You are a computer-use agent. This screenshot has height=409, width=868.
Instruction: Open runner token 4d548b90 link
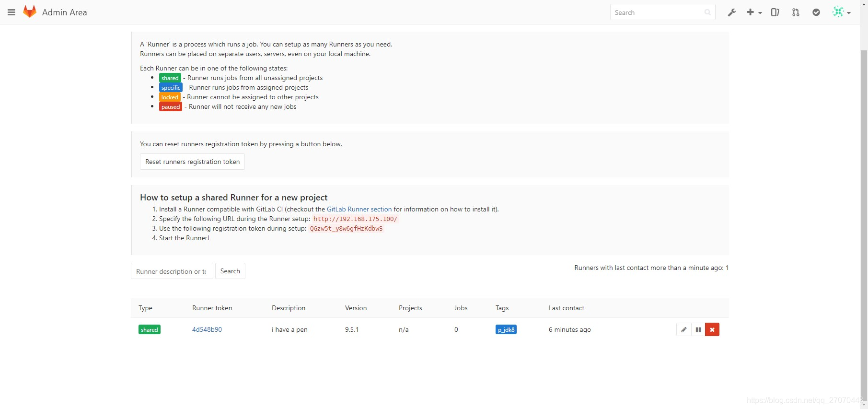click(x=207, y=330)
